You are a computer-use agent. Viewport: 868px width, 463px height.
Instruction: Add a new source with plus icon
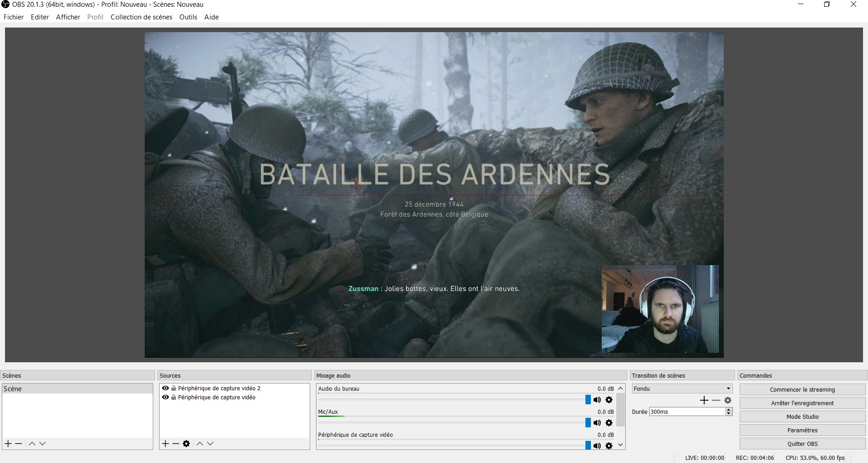[x=165, y=444]
